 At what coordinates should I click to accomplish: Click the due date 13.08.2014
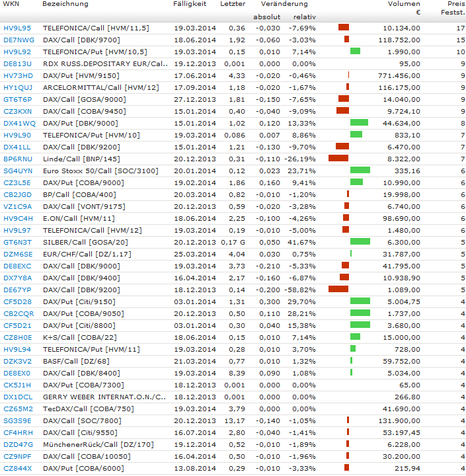click(x=195, y=469)
